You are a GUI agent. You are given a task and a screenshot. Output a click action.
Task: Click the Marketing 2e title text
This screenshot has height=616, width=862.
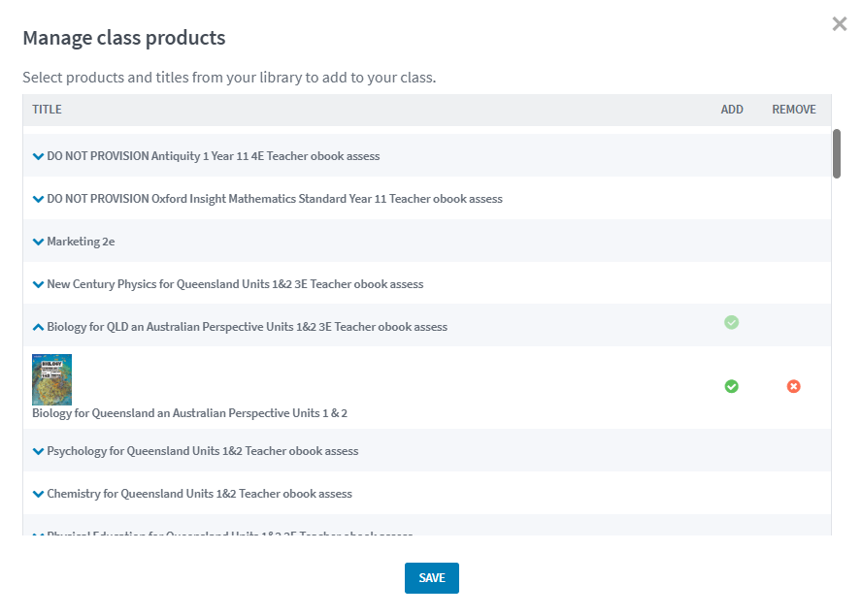coord(81,242)
